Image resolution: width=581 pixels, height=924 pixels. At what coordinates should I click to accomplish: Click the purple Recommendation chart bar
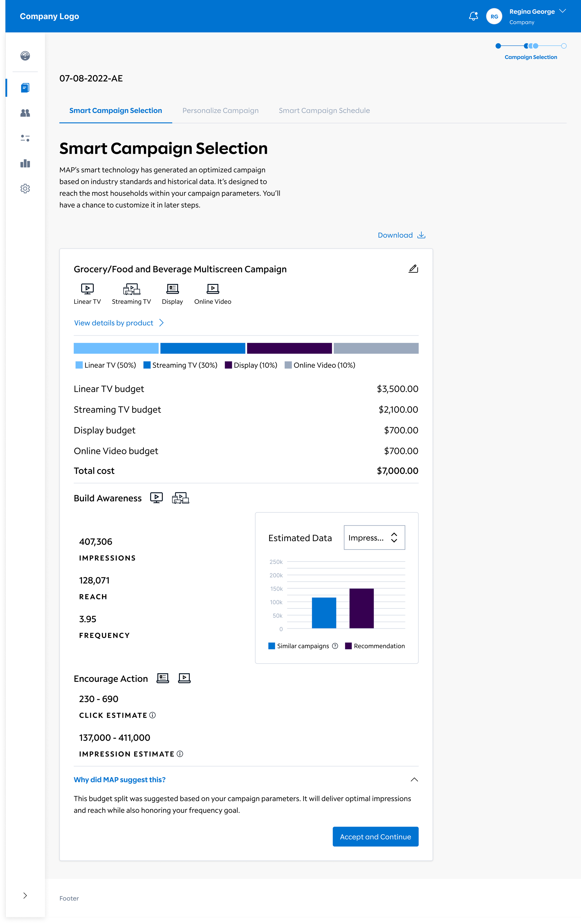pyautogui.click(x=362, y=608)
